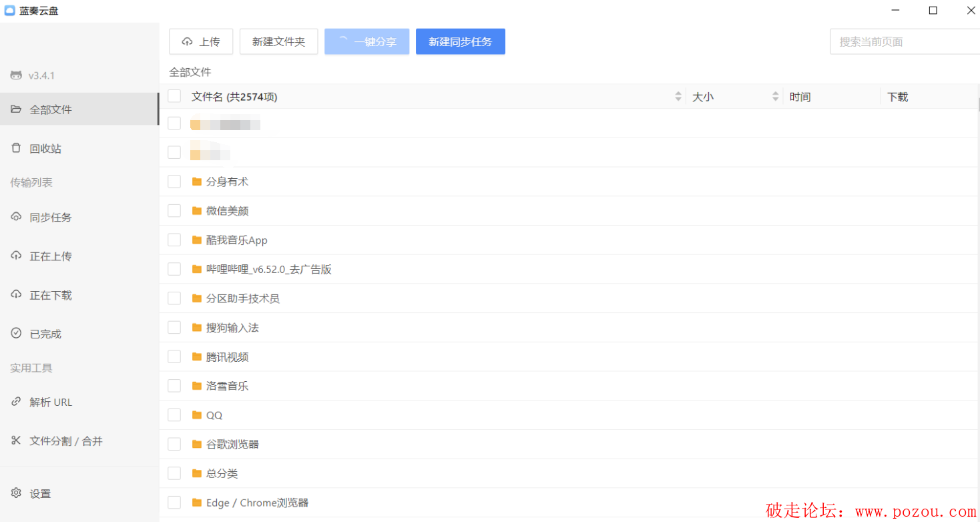Click the folder icon of 分身有术
This screenshot has width=980, height=522.
tap(197, 182)
